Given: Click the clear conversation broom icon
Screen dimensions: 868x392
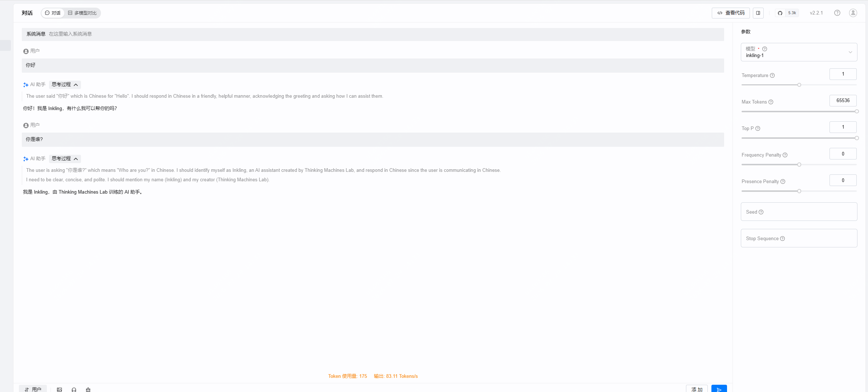Looking at the screenshot, I should point(88,389).
